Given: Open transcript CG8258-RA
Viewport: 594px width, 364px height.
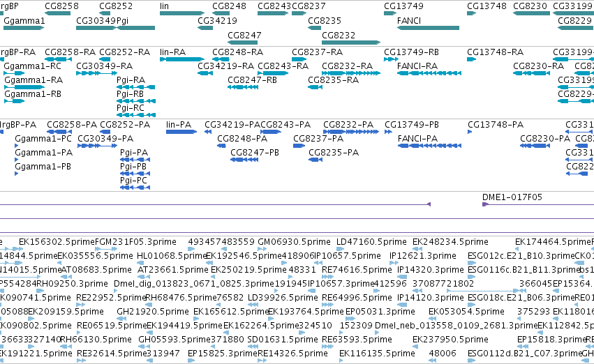Looking at the screenshot, I should click(x=70, y=52).
